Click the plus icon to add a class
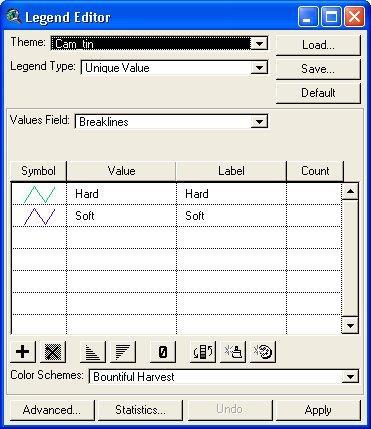Viewport: 371px width, 429px height. [23, 352]
